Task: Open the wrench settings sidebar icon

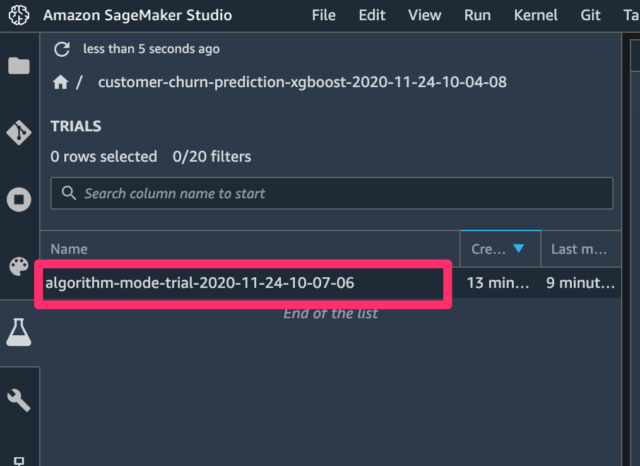Action: click(19, 400)
